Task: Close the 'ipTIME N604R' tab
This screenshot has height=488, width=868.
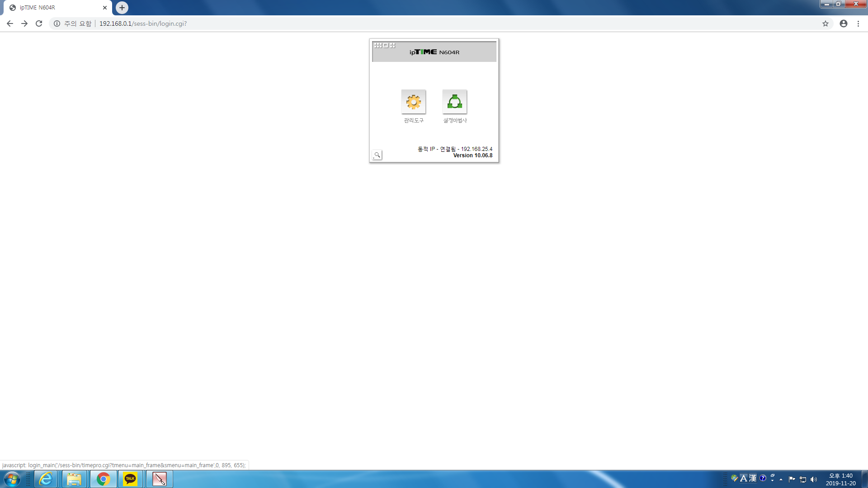Action: point(105,8)
